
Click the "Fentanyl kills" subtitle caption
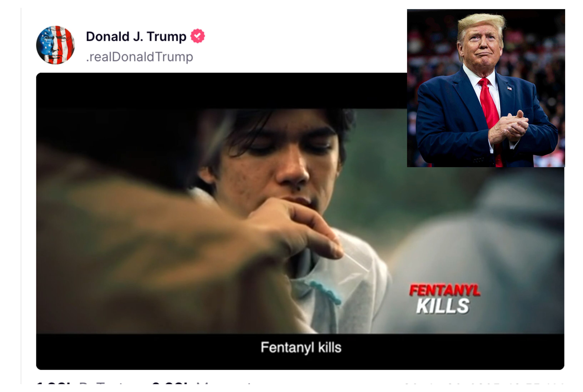tap(301, 347)
